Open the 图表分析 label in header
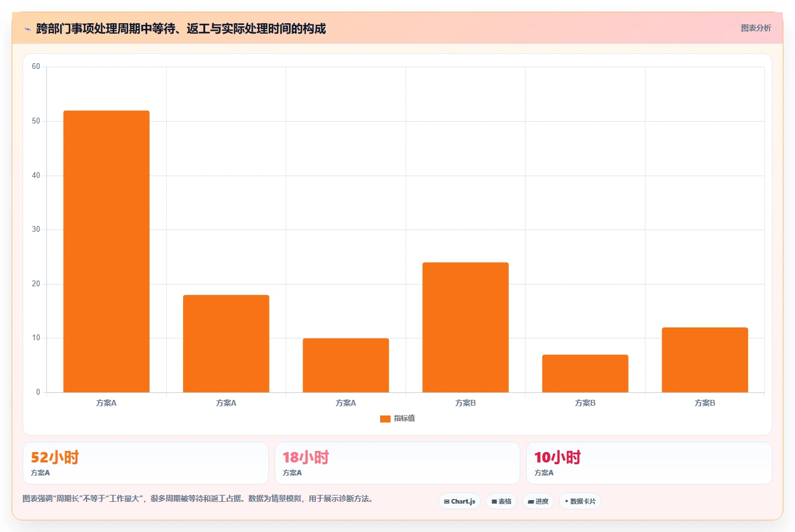This screenshot has height=532, width=795. (x=756, y=28)
